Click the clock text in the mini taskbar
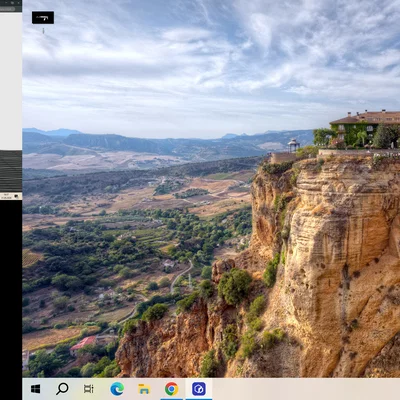400x400 pixels. point(6,196)
